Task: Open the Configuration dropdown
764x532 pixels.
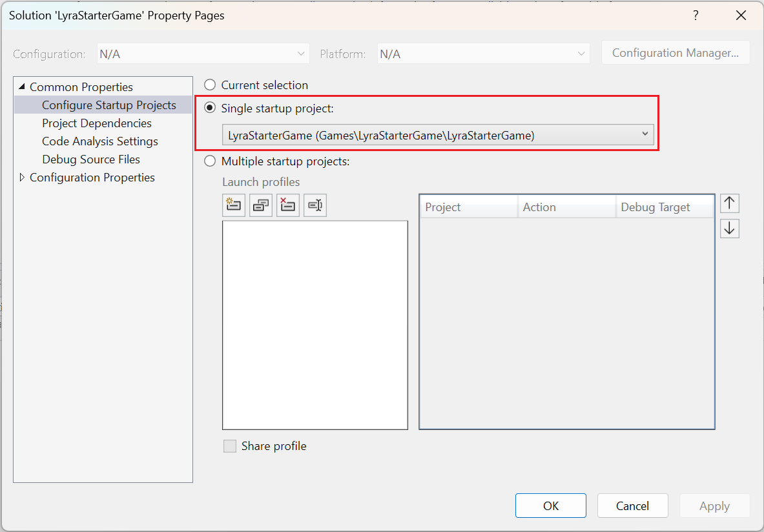Action: click(300, 54)
